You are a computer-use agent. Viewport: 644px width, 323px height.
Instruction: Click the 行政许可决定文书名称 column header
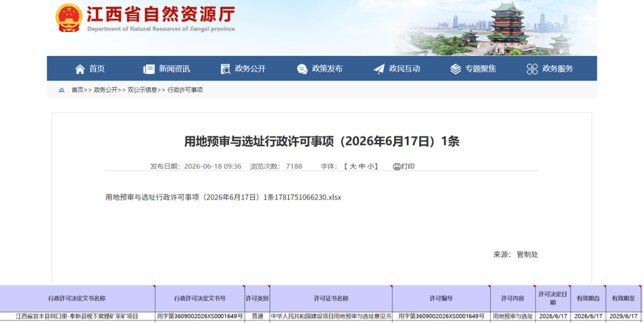coord(77,299)
